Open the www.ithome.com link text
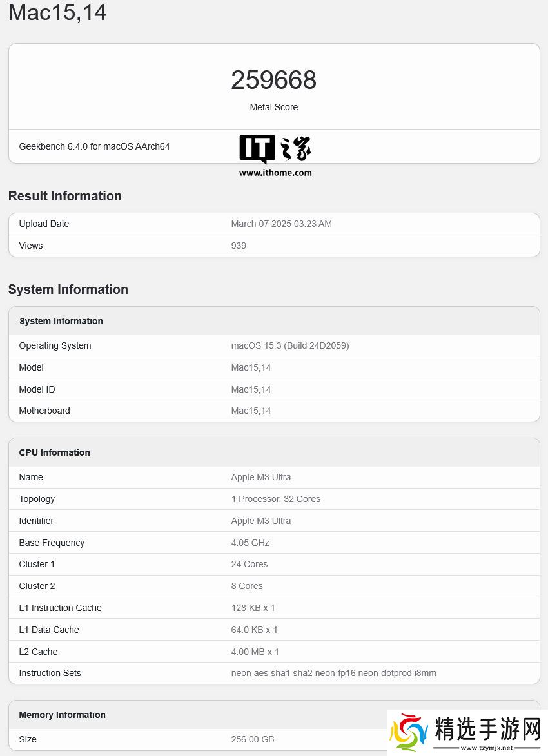548x756 pixels. click(x=275, y=173)
